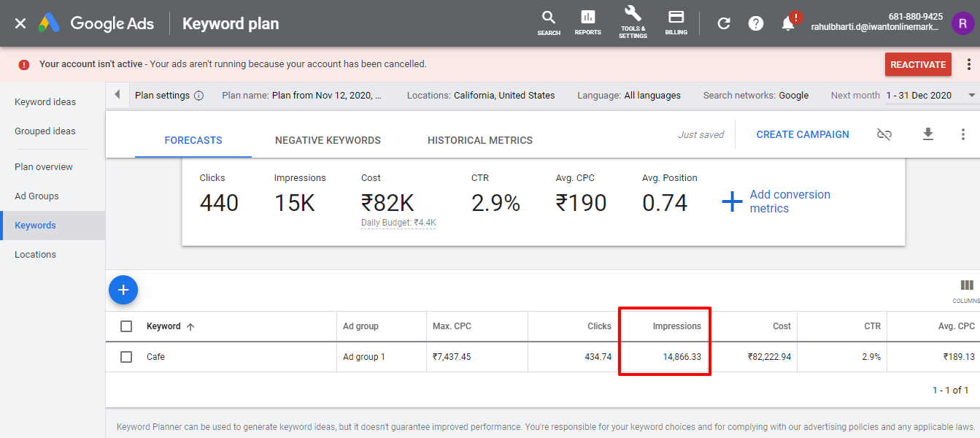The width and height of the screenshot is (980, 438).
Task: Click the REACTIVATE button
Action: (918, 64)
